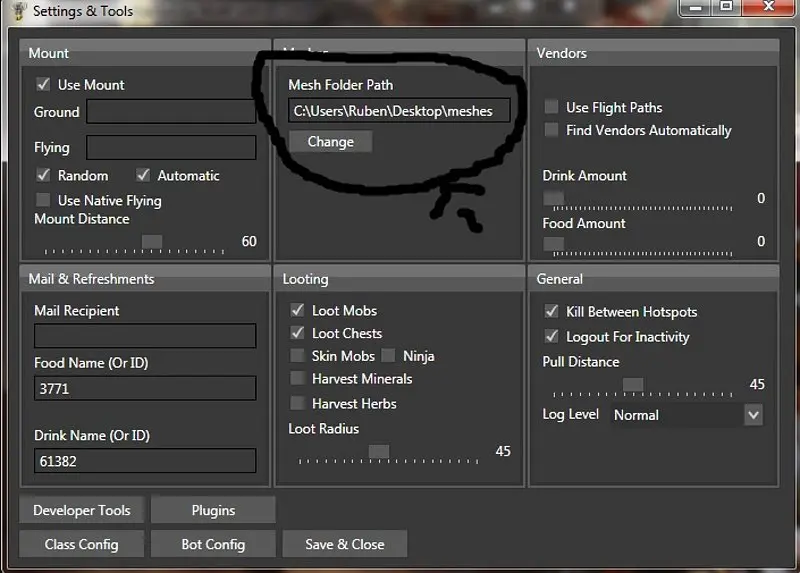800x573 pixels.
Task: Close the Settings & Tools window
Action: click(x=772, y=6)
